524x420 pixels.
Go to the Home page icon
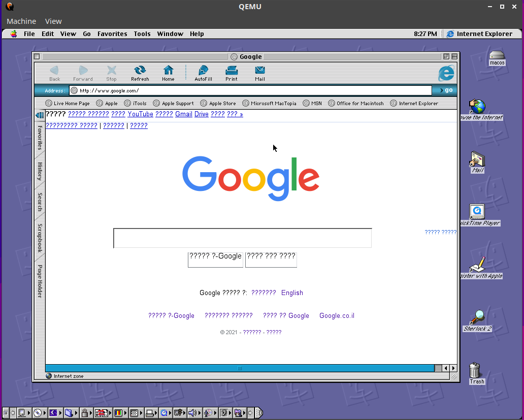168,74
